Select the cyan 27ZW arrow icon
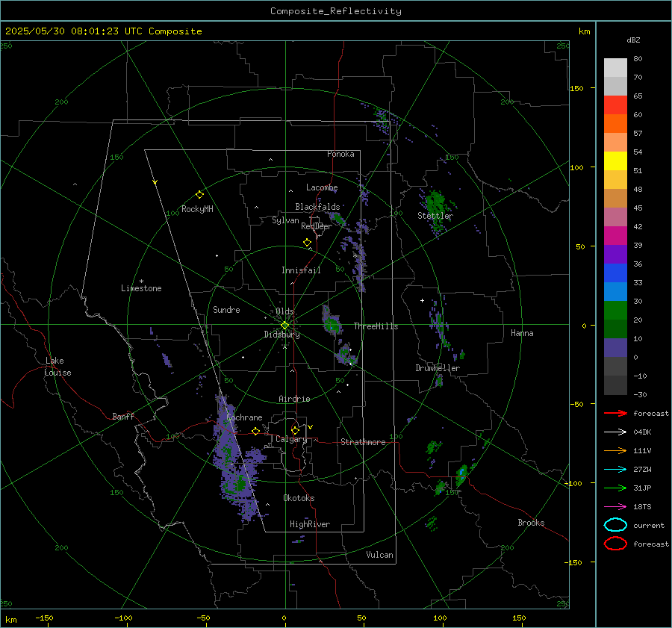 (x=615, y=470)
